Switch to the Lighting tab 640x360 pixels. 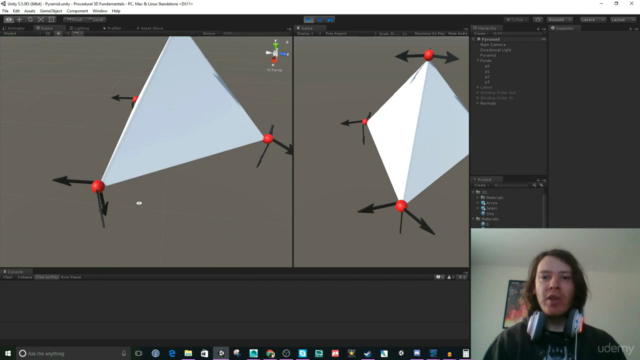[x=80, y=28]
